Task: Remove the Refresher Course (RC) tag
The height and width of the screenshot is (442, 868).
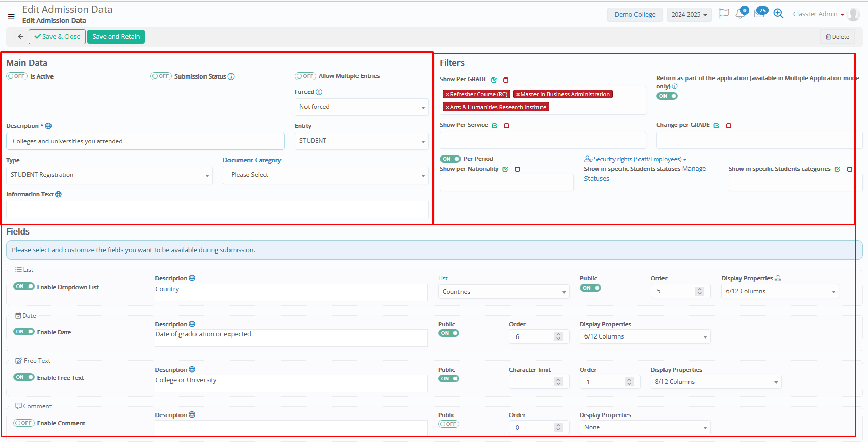Action: click(x=447, y=94)
